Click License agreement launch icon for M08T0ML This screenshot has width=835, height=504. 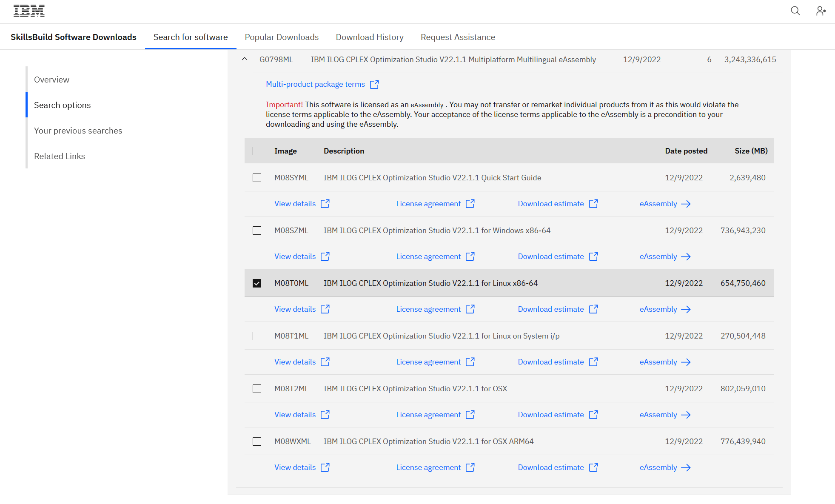click(470, 309)
